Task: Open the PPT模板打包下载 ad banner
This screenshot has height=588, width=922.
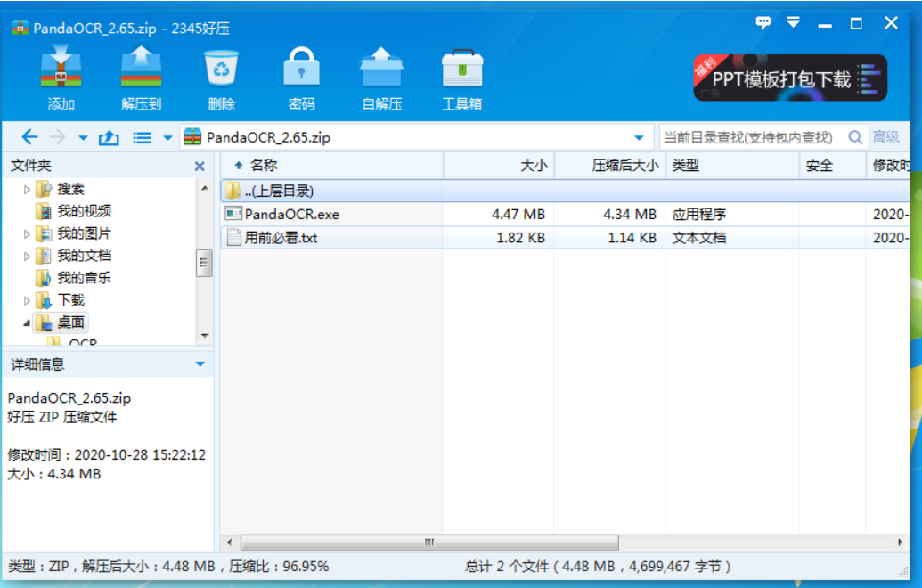Action: tap(789, 78)
